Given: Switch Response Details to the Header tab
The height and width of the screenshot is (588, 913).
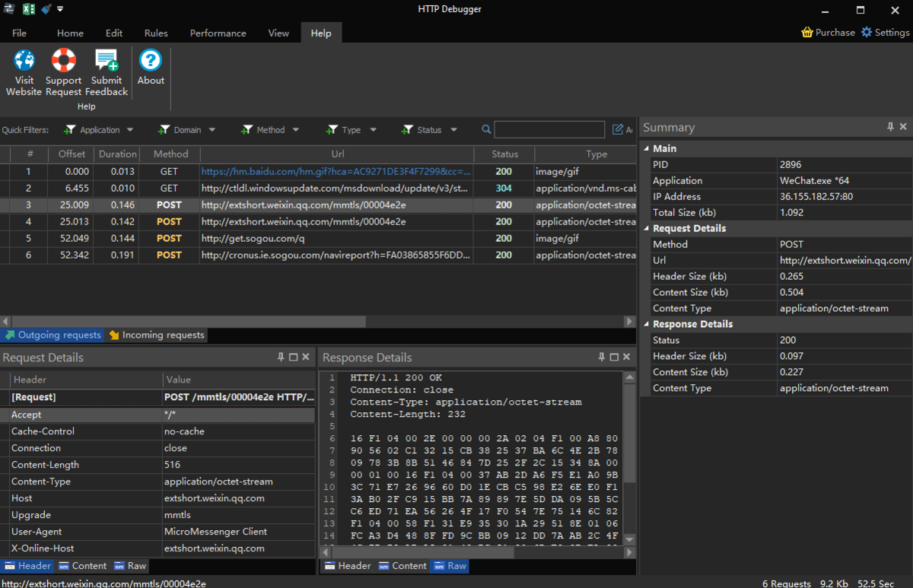Looking at the screenshot, I should tap(348, 566).
